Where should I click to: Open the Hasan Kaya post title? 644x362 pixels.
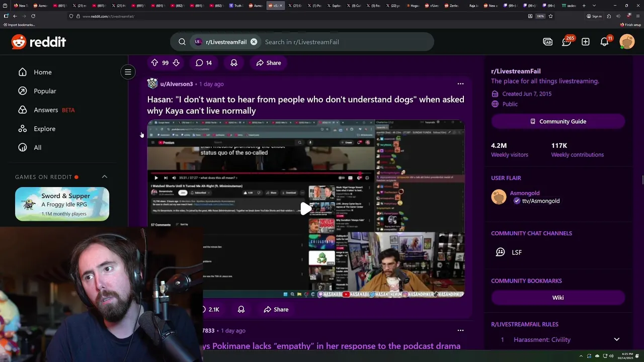click(305, 105)
